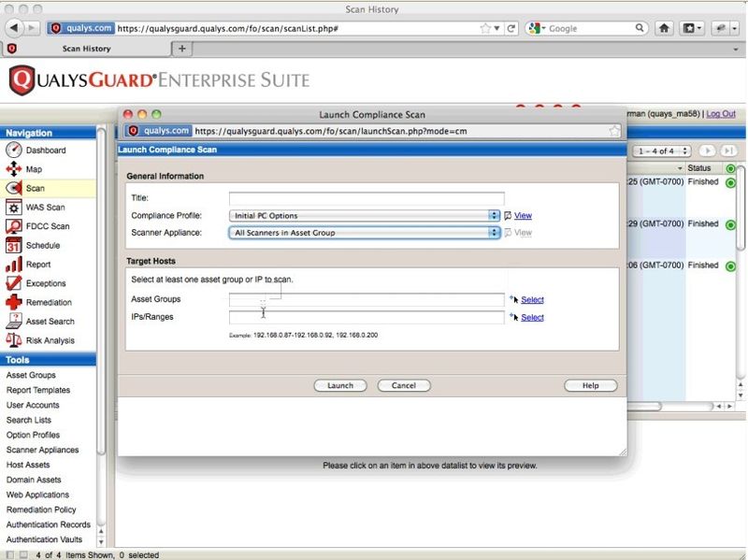Image resolution: width=748 pixels, height=560 pixels.
Task: Open Report Templates under Tools
Action: (x=38, y=390)
